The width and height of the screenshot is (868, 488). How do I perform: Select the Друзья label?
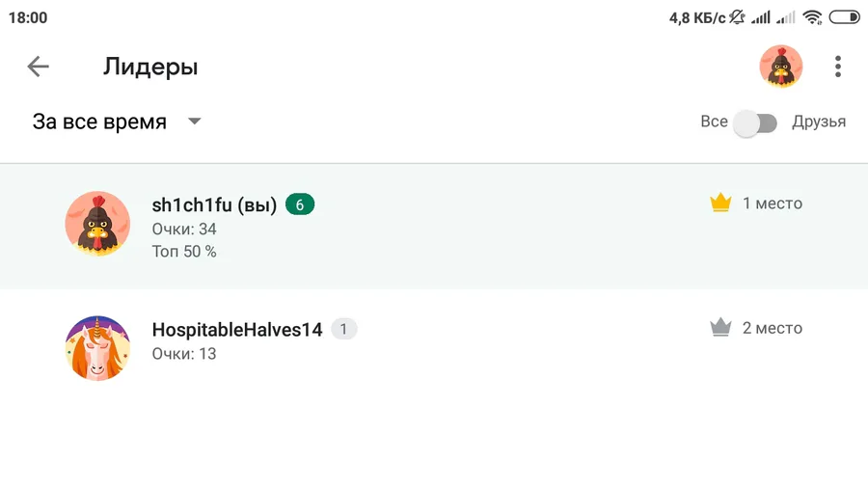819,122
